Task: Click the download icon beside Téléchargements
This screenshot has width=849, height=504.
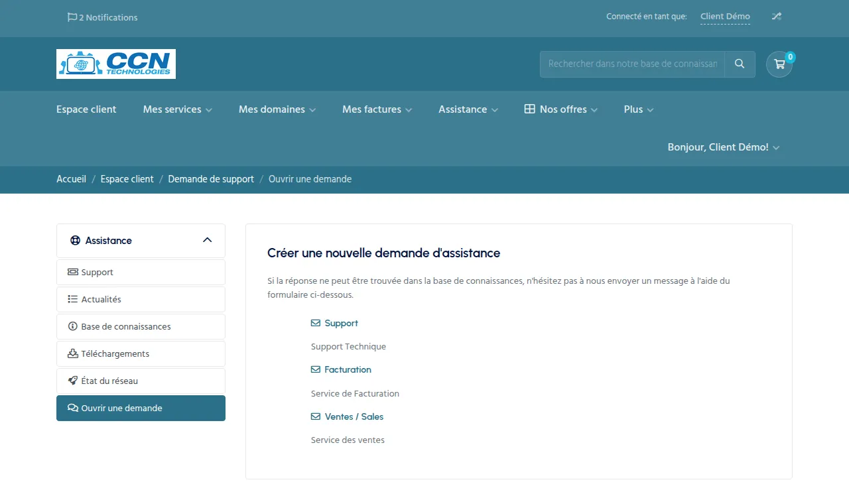Action: tap(73, 353)
